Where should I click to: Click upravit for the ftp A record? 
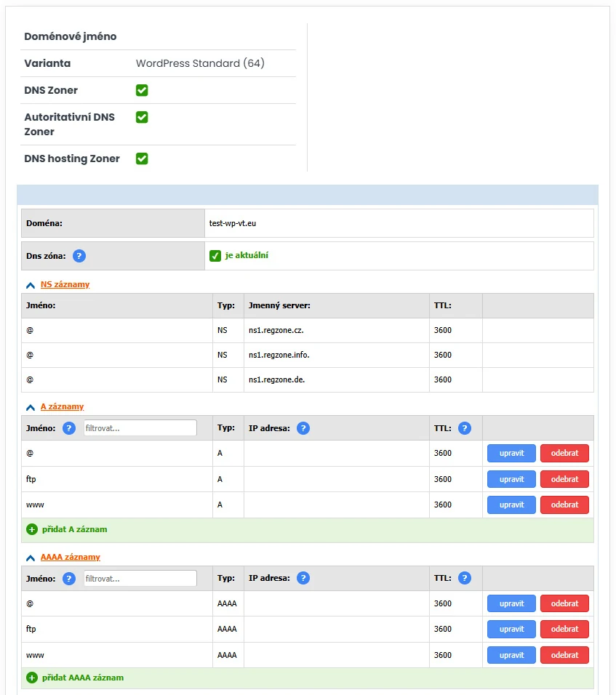tap(511, 479)
